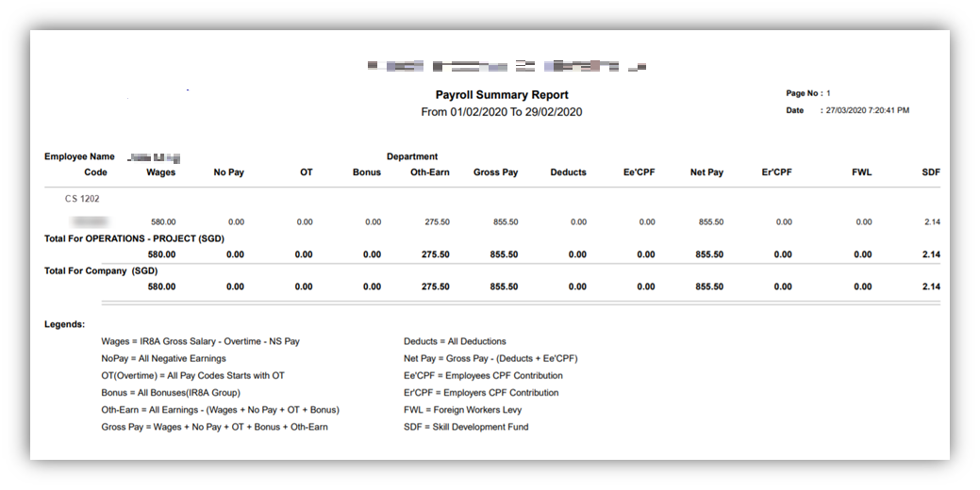Click the Total For Company (SGD) label

pyautogui.click(x=102, y=271)
